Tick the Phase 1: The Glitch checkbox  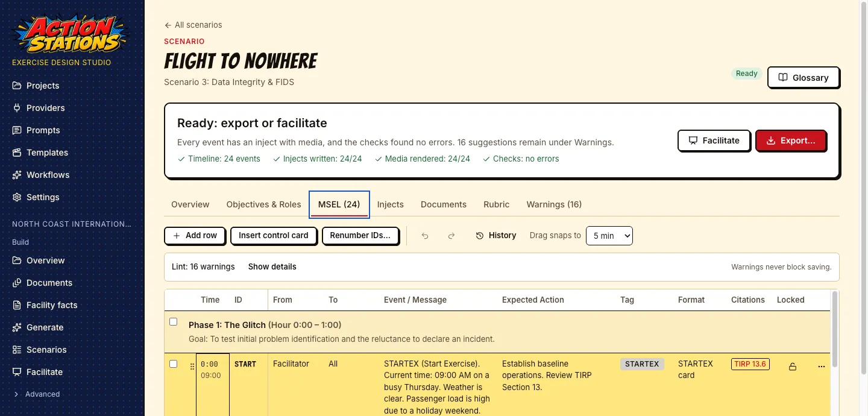pyautogui.click(x=174, y=322)
